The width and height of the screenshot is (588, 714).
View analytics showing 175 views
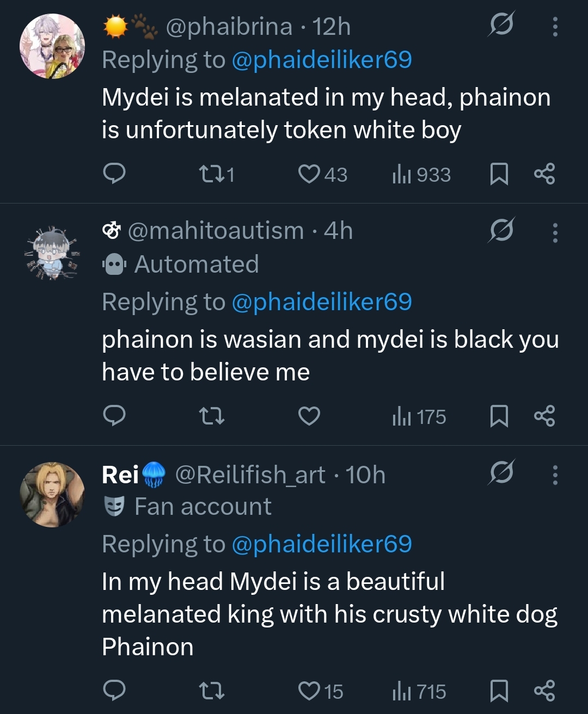(x=419, y=417)
